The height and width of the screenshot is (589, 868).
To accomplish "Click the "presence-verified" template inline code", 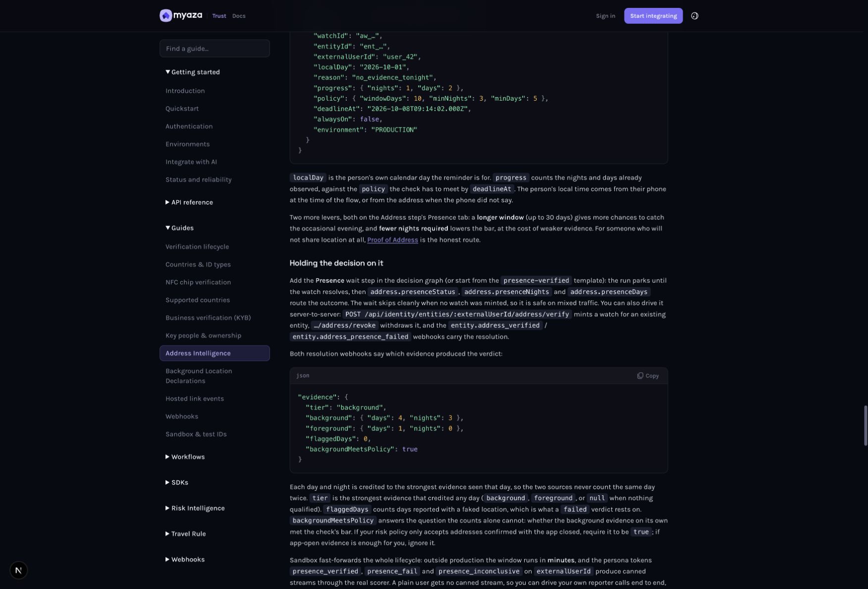I will click(x=536, y=281).
